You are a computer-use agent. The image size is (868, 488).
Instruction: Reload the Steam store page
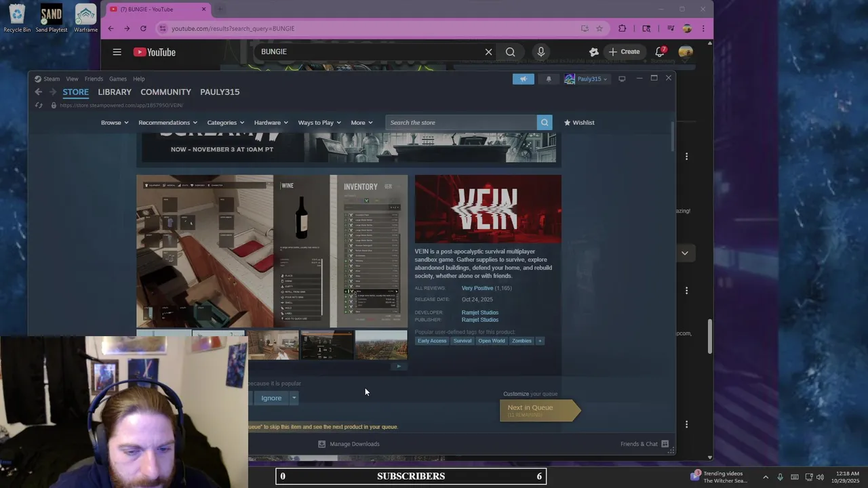[x=39, y=105]
